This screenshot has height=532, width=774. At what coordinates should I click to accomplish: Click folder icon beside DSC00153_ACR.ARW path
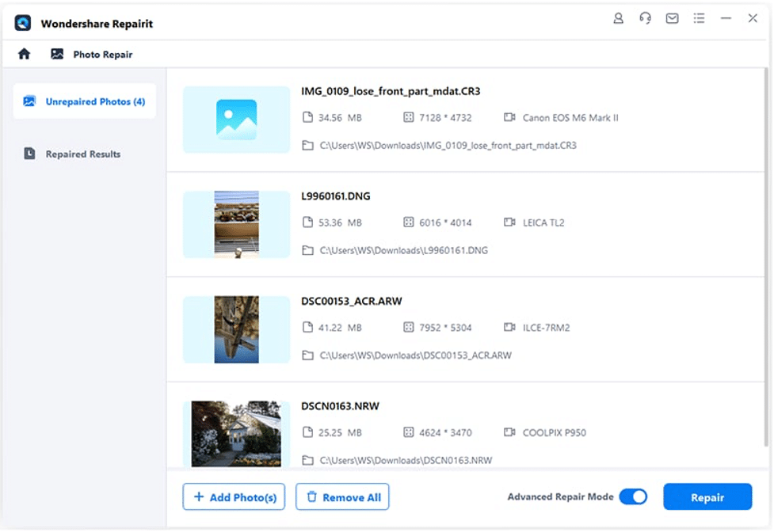coord(307,355)
